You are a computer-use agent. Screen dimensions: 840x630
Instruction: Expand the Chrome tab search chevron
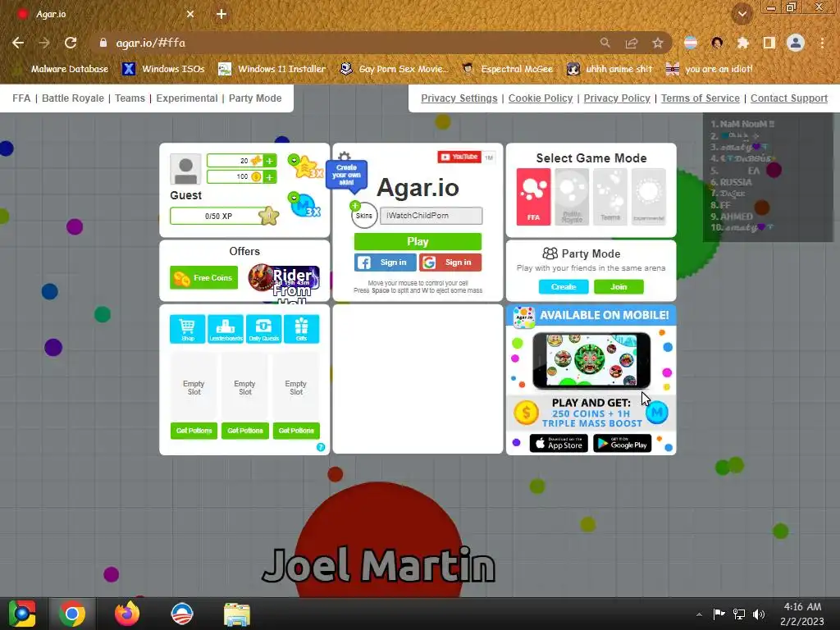point(742,14)
